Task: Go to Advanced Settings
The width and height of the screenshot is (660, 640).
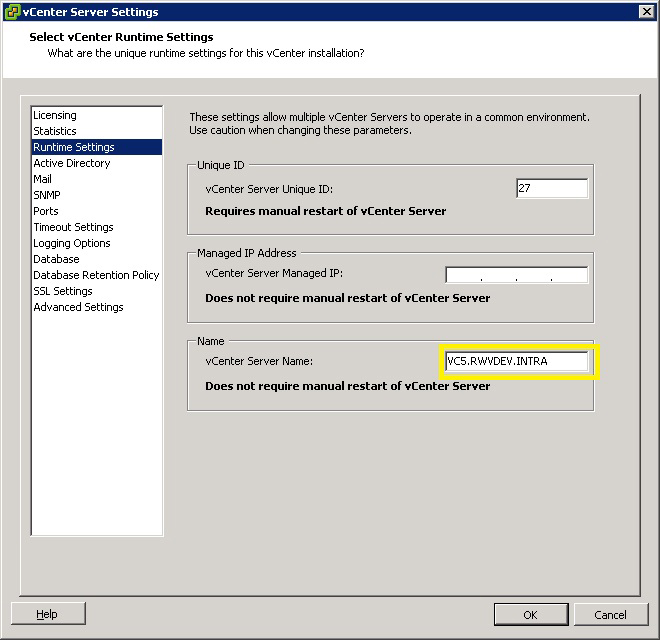Action: click(x=78, y=307)
